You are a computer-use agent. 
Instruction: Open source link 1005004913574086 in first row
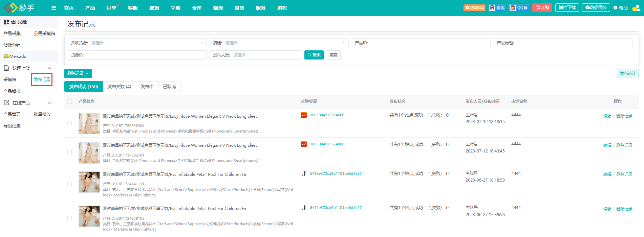coord(327,115)
